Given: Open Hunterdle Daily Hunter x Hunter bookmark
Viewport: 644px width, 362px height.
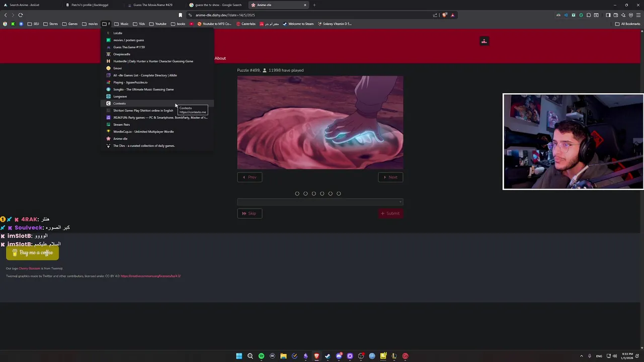Looking at the screenshot, I should tap(157, 61).
